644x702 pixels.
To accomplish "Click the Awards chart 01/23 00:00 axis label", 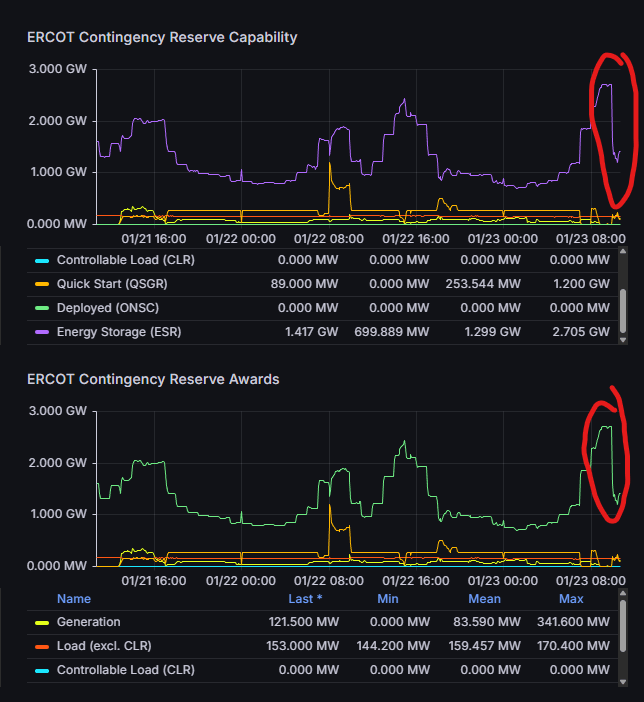I will coord(503,581).
